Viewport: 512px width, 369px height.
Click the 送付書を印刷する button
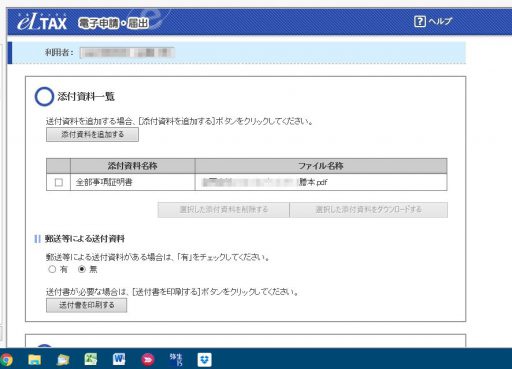click(87, 305)
